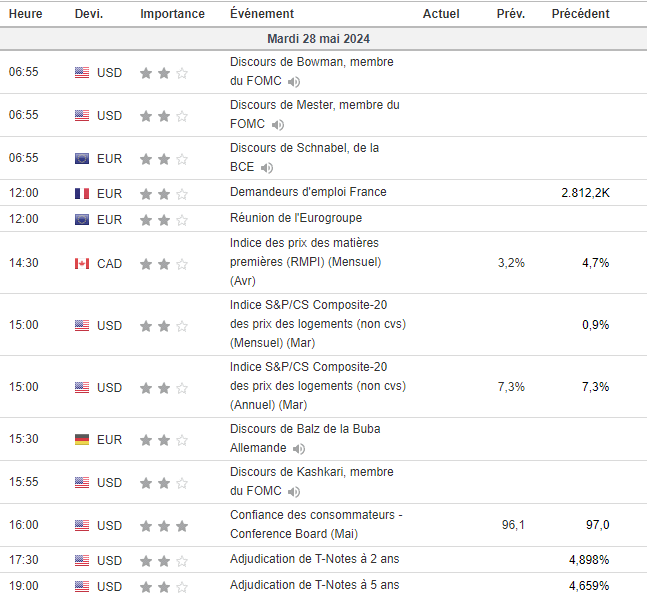Click the EU flag in the Eurogroupe row
Image resolution: width=647 pixels, height=596 pixels.
(x=82, y=219)
